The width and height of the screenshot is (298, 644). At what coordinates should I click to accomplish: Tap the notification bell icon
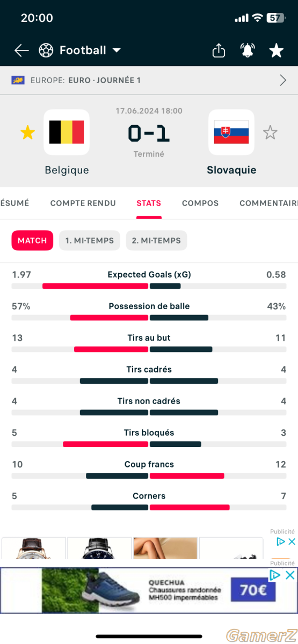(248, 50)
